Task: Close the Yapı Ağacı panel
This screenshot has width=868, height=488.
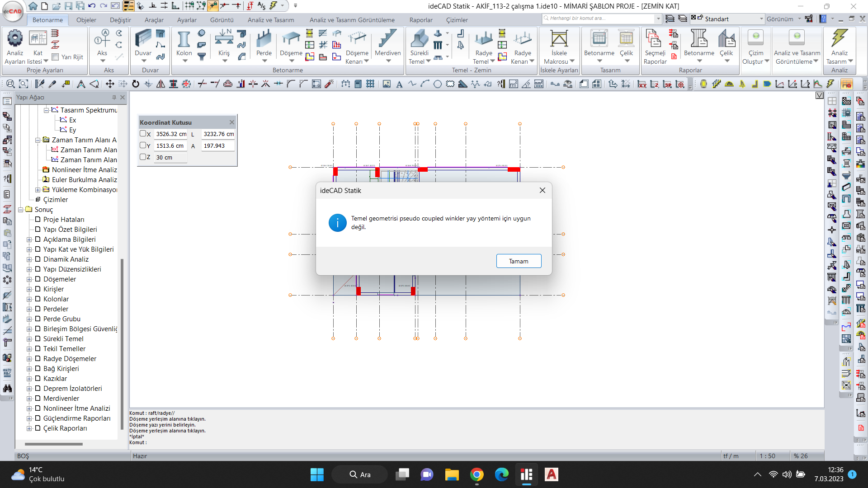Action: tap(123, 97)
